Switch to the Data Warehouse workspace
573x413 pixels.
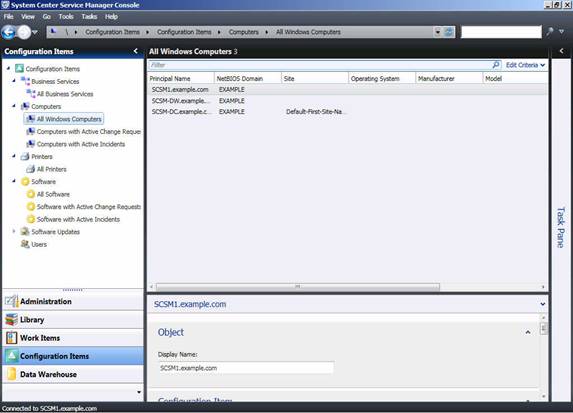click(x=73, y=374)
